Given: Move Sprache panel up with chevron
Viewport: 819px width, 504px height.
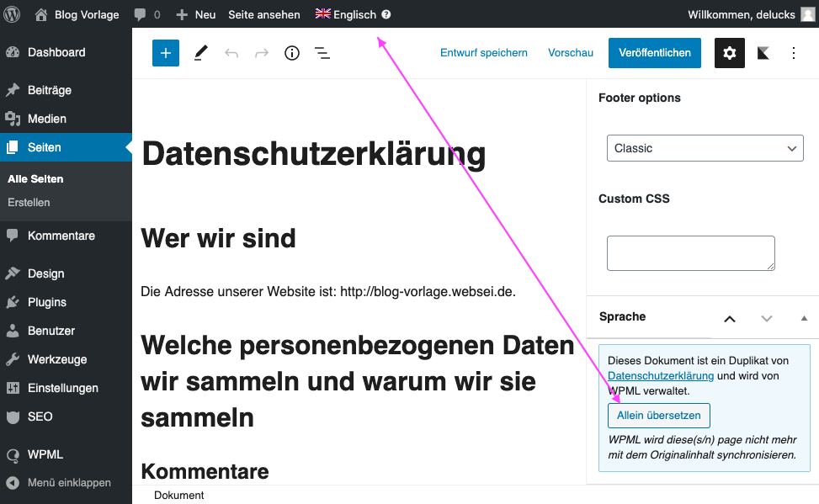Looking at the screenshot, I should click(730, 318).
